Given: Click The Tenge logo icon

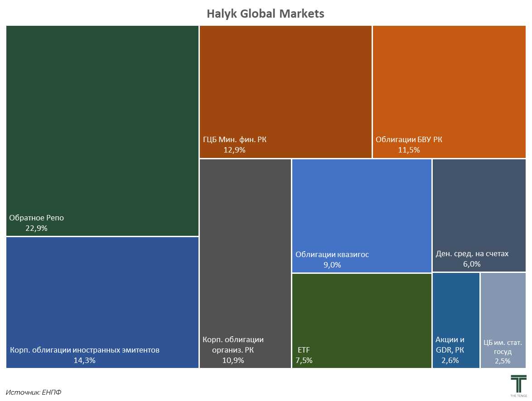Looking at the screenshot, I should 519,386.
